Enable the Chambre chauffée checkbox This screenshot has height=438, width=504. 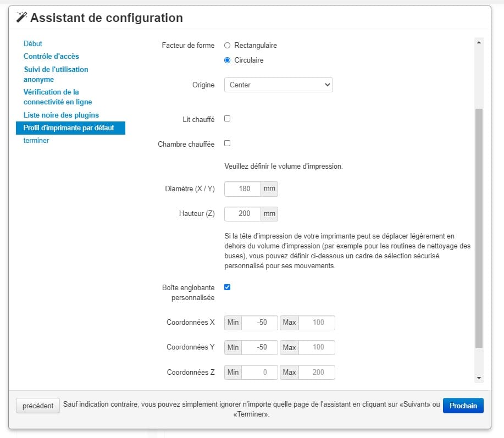227,143
